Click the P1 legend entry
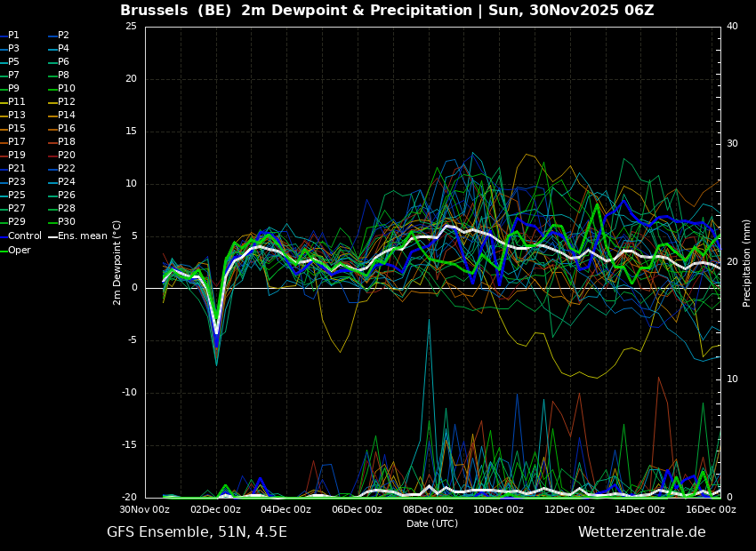This screenshot has width=756, height=551. (13, 36)
